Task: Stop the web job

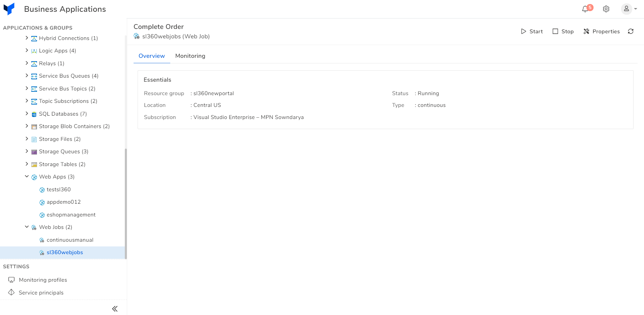Action: [x=563, y=31]
